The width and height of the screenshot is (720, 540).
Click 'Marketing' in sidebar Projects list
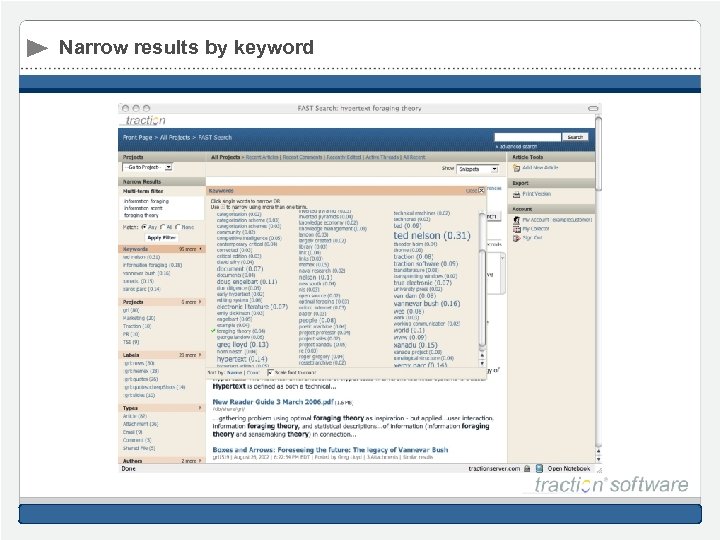click(x=139, y=318)
